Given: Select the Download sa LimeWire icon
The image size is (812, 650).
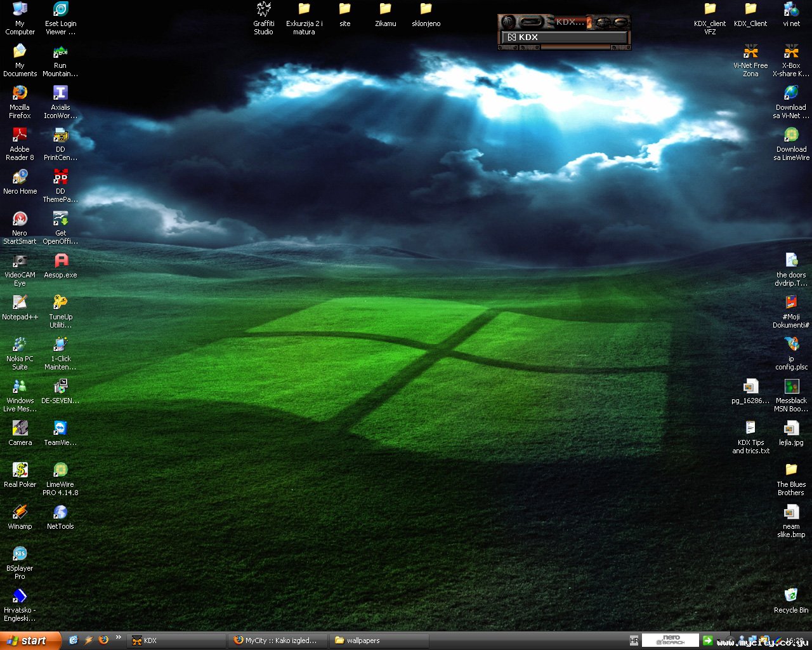Looking at the screenshot, I should 791,143.
